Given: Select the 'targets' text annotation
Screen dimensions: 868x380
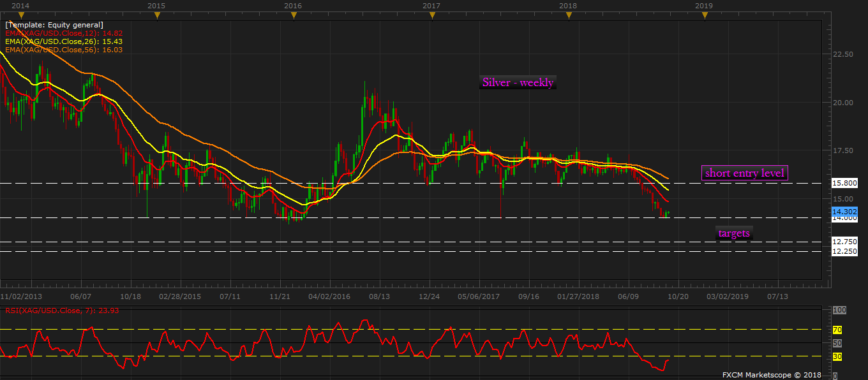Looking at the screenshot, I should pos(734,233).
